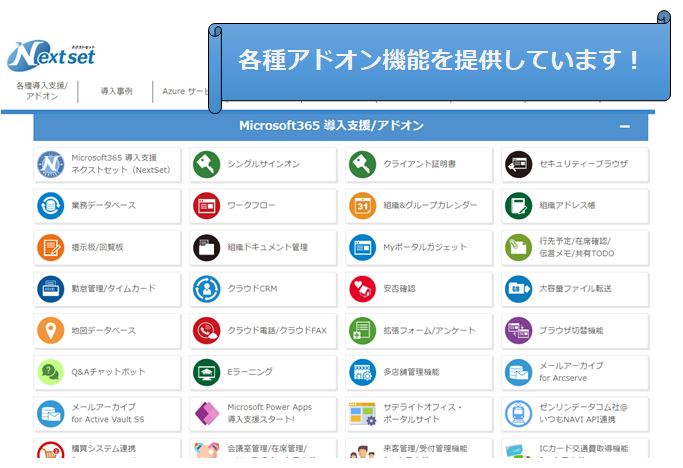Click the Microsoft365 導入支援 NextSet icon
The width and height of the screenshot is (683, 468).
point(51,164)
